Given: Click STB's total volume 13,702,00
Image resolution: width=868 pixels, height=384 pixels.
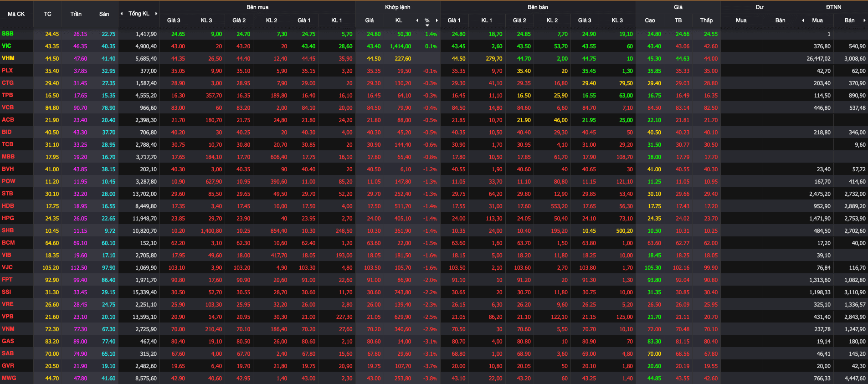Looking at the screenshot, I should 144,194.
